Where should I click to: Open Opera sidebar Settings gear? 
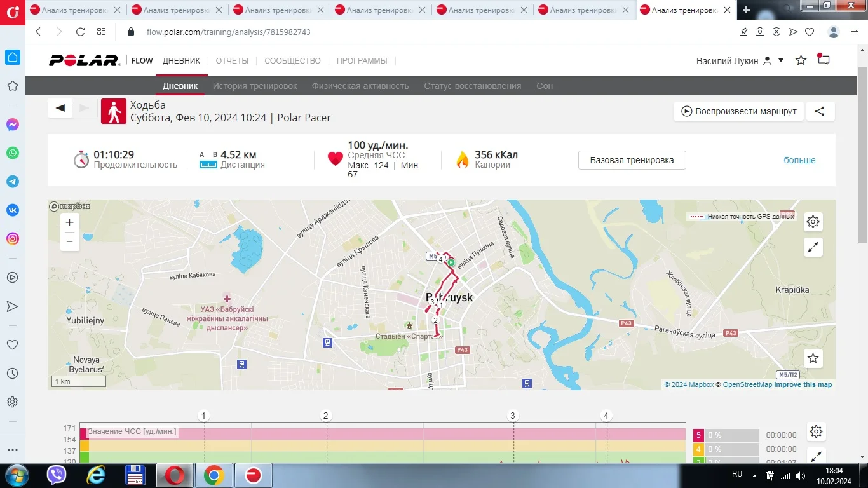(13, 402)
